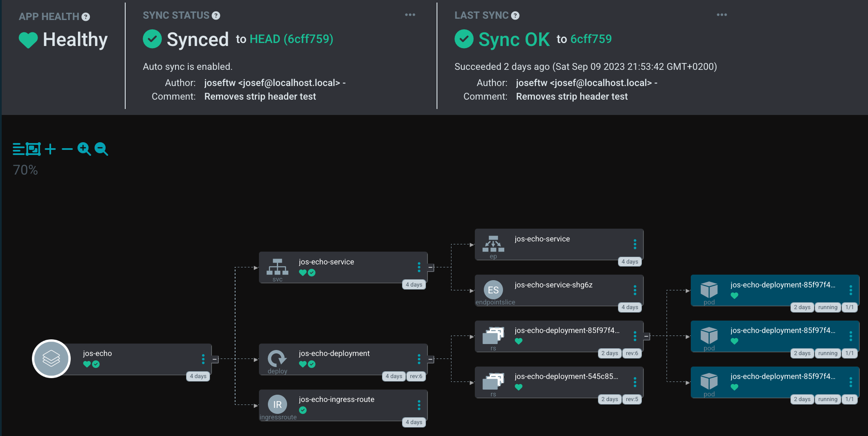Screen dimensions: 868x436
Task: Click the rev:6 tag on jos-echo-deployment
Action: (x=416, y=376)
